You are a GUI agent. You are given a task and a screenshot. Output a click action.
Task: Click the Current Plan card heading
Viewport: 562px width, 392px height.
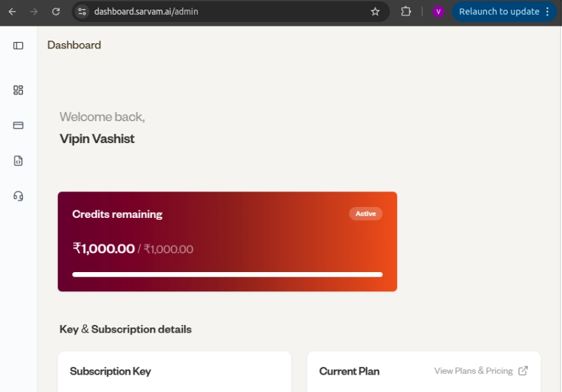click(349, 371)
